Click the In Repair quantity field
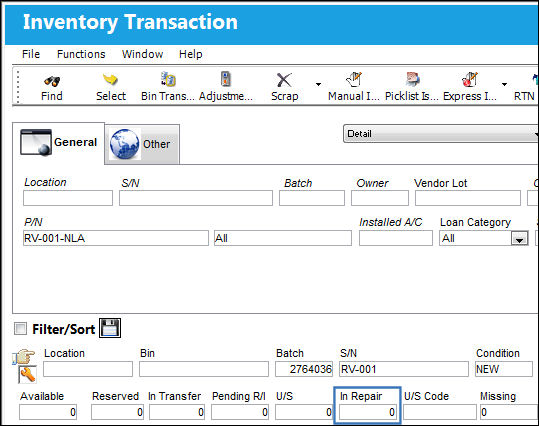The image size is (539, 426). tap(367, 412)
